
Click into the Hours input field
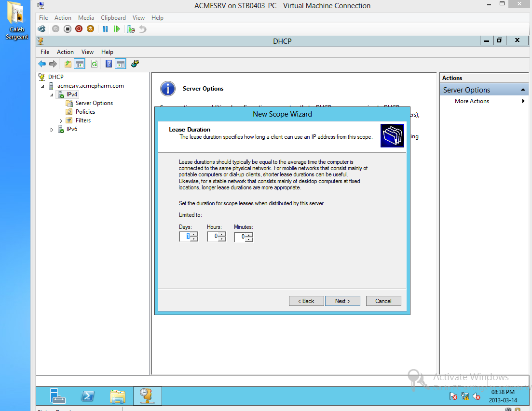213,237
